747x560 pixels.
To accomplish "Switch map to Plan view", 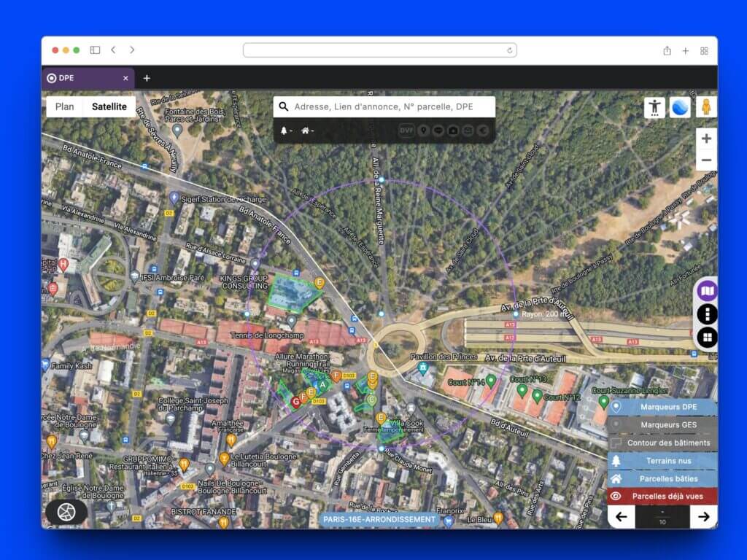I will (x=65, y=106).
